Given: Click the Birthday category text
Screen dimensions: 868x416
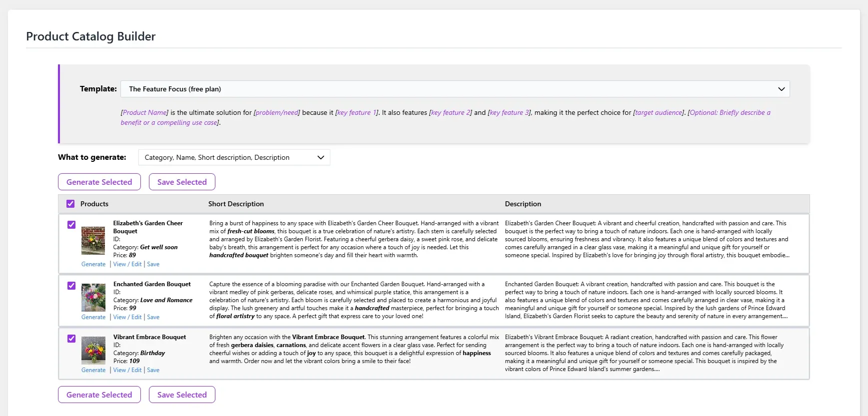Looking at the screenshot, I should [x=152, y=353].
